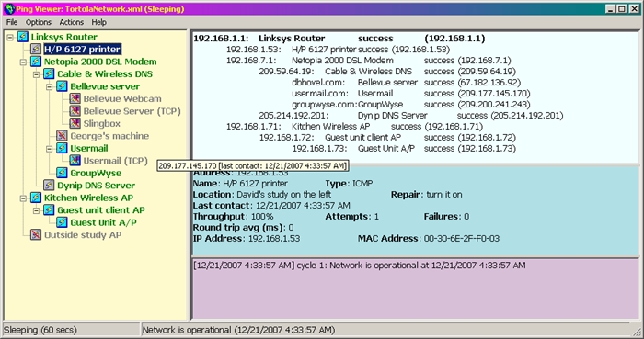Click the Network is operational status bar message
The image size is (644, 339).
tap(238, 330)
